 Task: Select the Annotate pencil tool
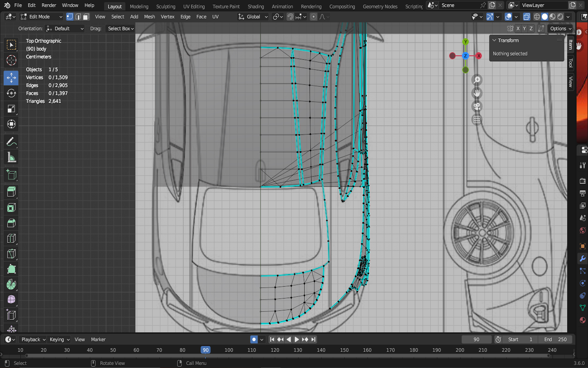11,142
